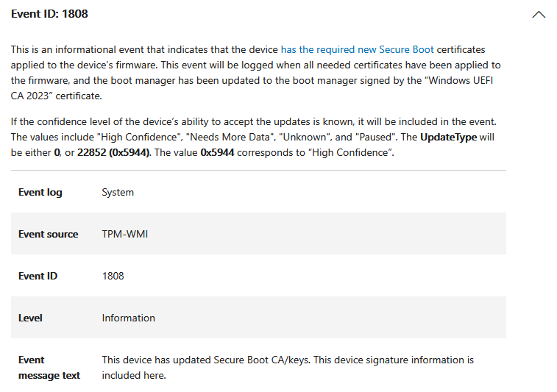Select the "TPM-WMI" event source value

(x=127, y=234)
